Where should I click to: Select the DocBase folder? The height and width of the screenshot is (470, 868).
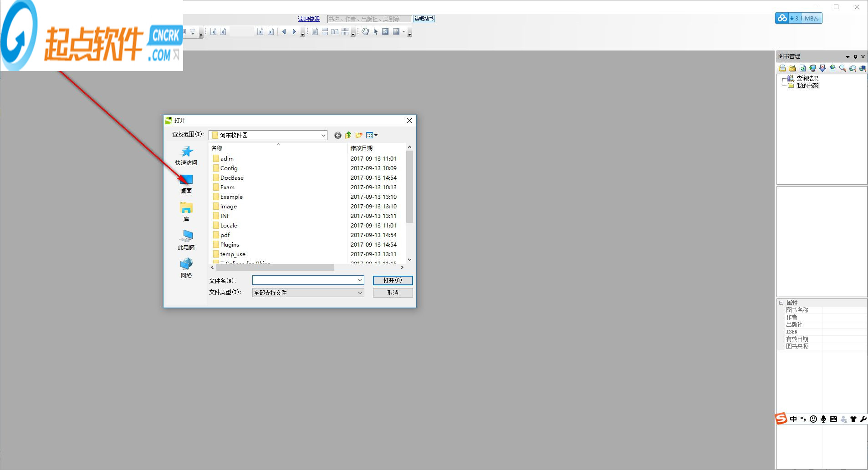(x=232, y=177)
